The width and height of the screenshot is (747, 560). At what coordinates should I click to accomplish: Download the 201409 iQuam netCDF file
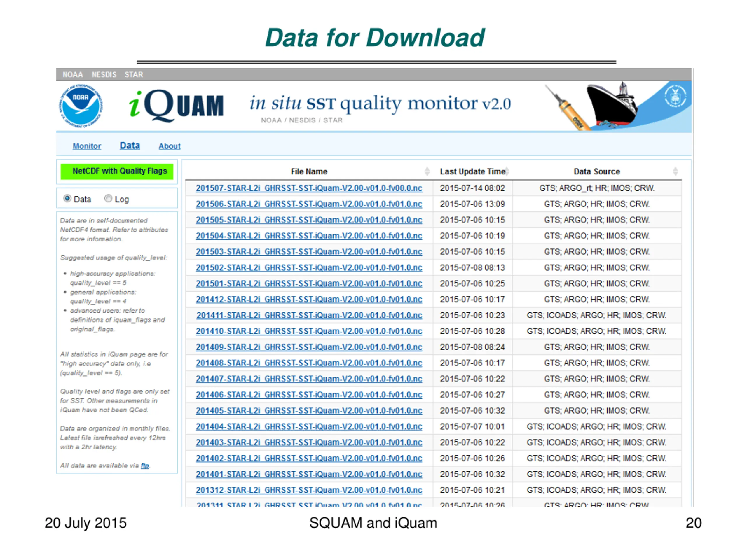coord(309,347)
